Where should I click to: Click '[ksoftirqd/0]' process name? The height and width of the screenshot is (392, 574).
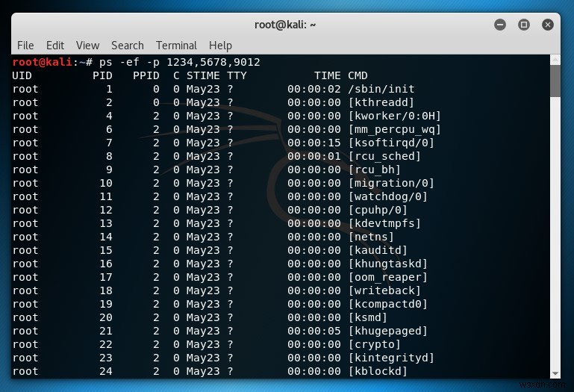(x=391, y=143)
